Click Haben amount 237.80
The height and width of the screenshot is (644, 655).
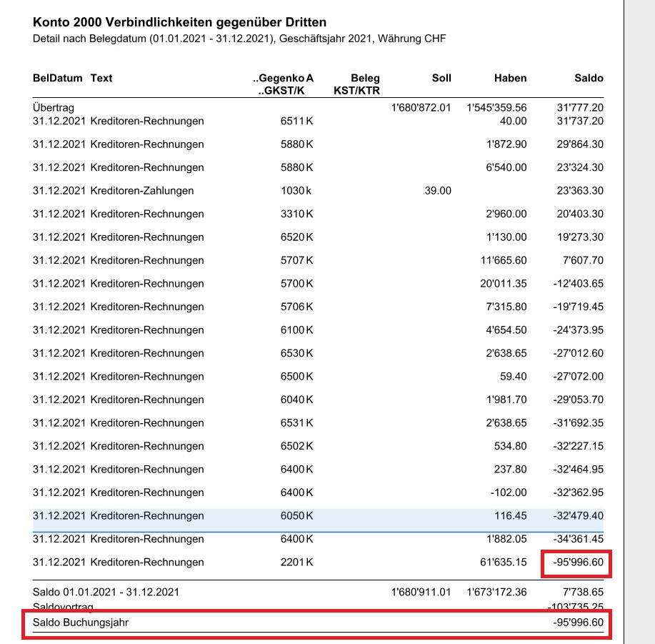click(x=511, y=470)
